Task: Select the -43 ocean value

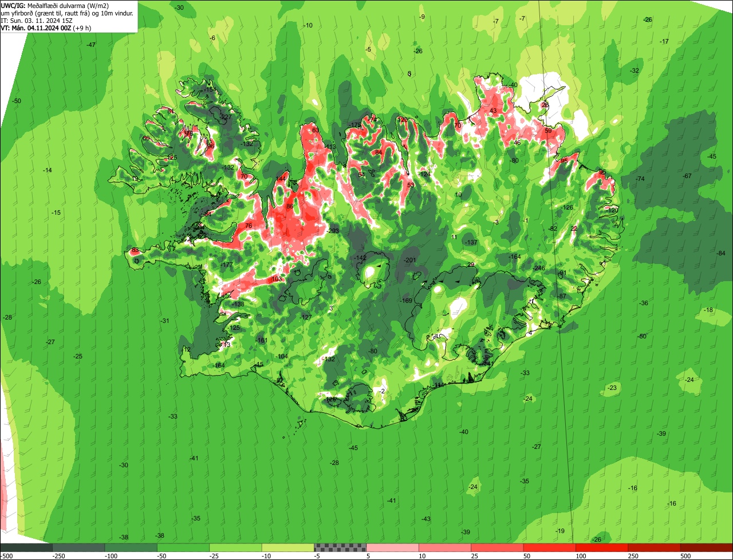Action: pyautogui.click(x=426, y=519)
